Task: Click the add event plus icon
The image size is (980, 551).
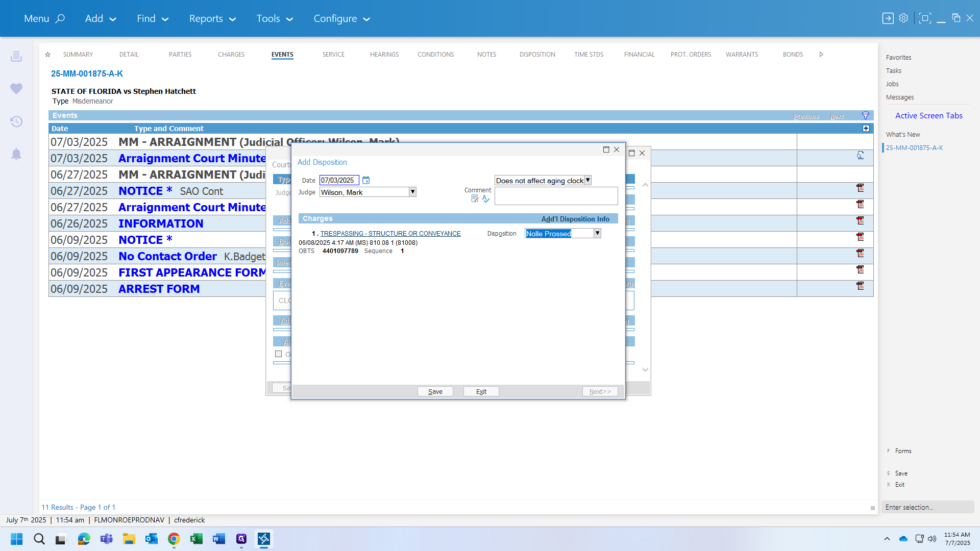Action: (x=866, y=129)
